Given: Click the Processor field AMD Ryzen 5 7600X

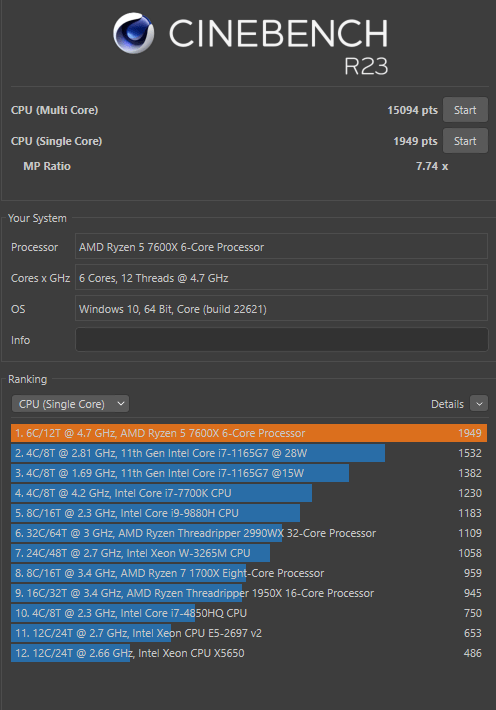Looking at the screenshot, I should coord(281,247).
